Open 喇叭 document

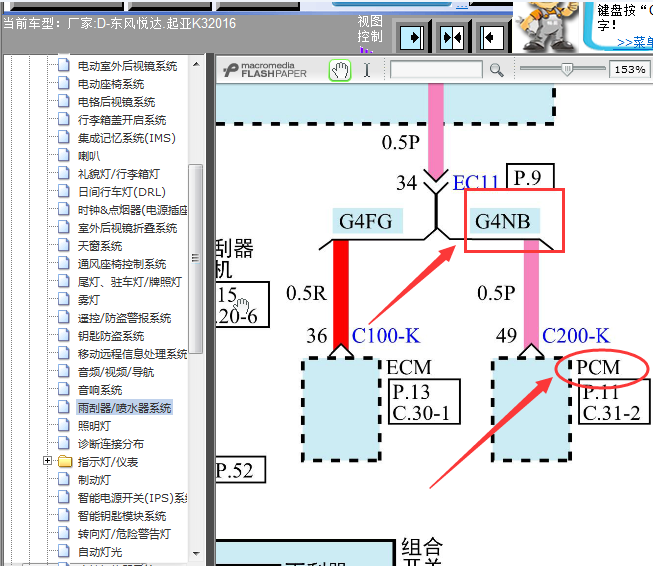point(89,156)
